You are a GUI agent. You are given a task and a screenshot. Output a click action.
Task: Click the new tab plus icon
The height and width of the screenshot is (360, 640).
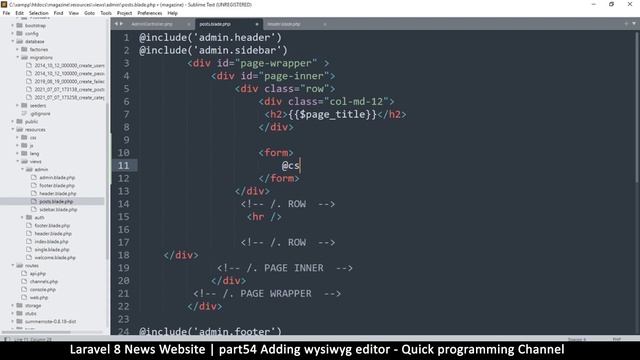coord(626,24)
